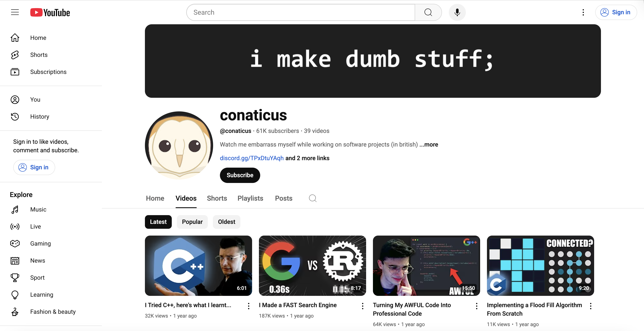Switch to the Playlists tab
This screenshot has width=644, height=331.
pos(250,198)
